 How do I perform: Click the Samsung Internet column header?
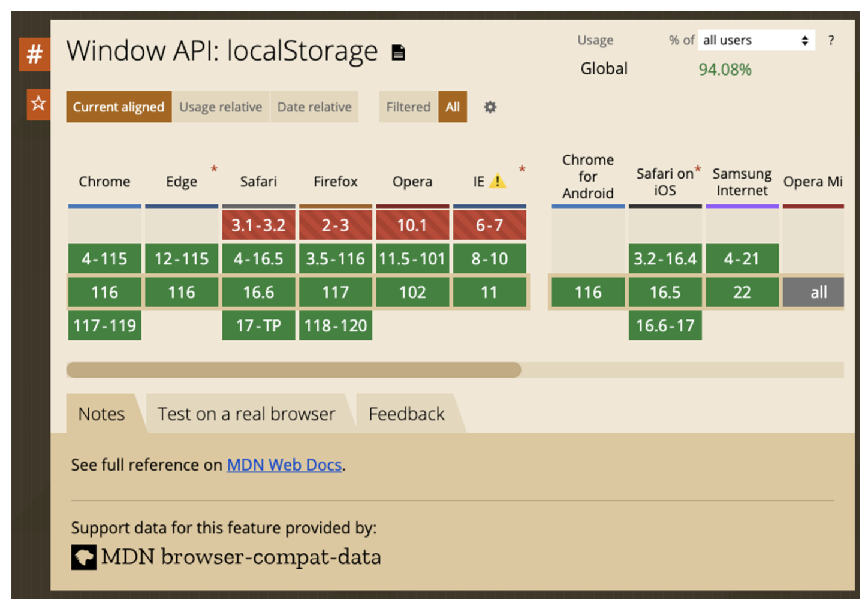[742, 182]
